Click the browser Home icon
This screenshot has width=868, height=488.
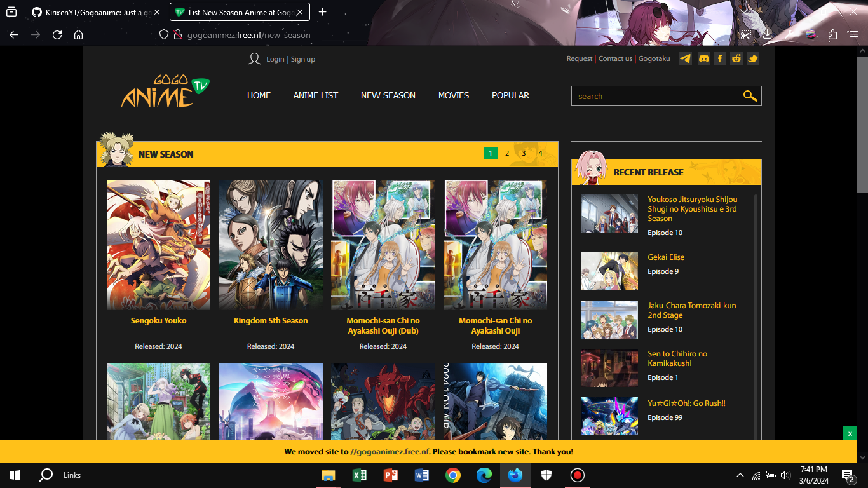78,35
